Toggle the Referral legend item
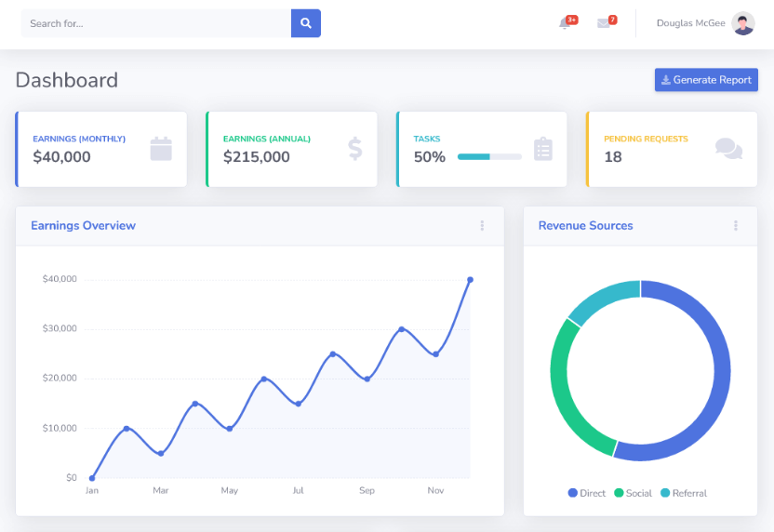The height and width of the screenshot is (532, 774). click(x=684, y=493)
